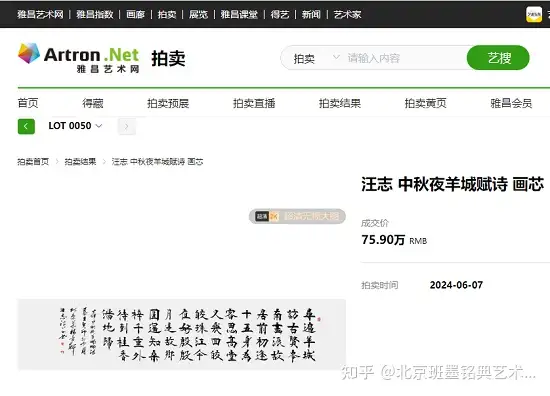This screenshot has width=550, height=396.
Task: Open 新闻 in top bar
Action: point(311,14)
